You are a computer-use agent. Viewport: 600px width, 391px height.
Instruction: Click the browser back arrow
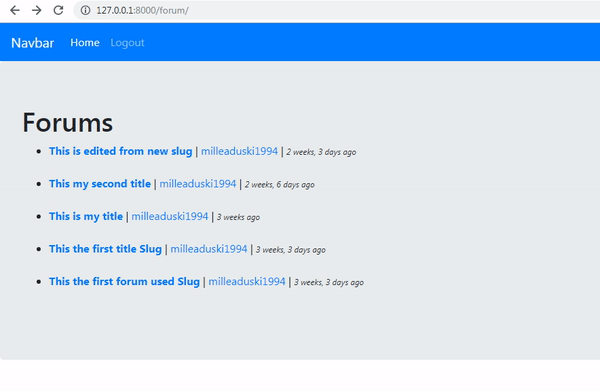click(15, 10)
